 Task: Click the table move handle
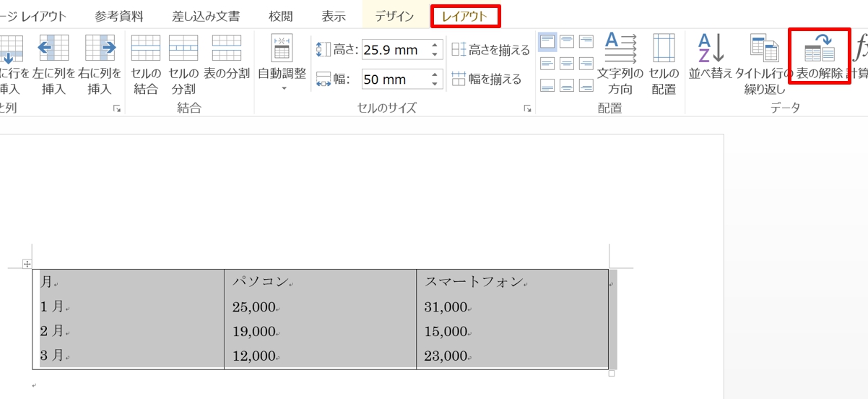pos(27,264)
